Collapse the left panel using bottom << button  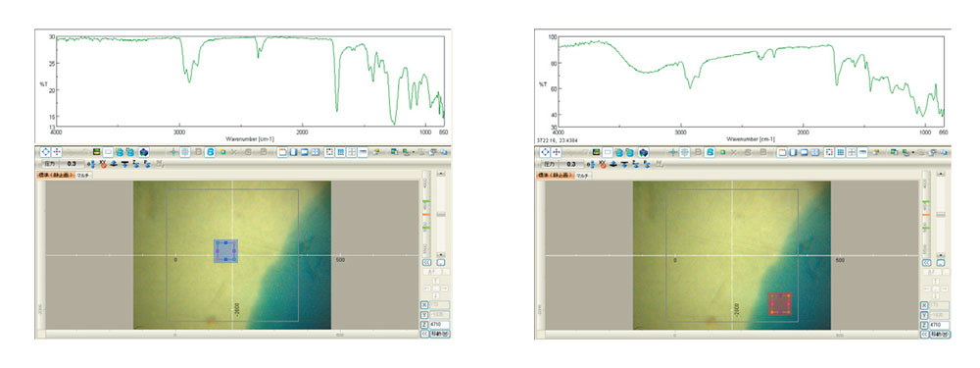point(425,335)
